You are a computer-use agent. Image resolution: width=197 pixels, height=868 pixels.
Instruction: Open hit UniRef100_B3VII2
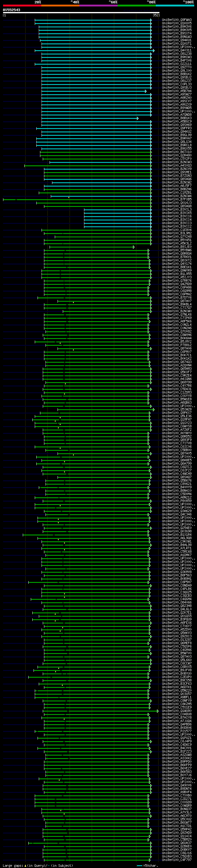(177, 226)
